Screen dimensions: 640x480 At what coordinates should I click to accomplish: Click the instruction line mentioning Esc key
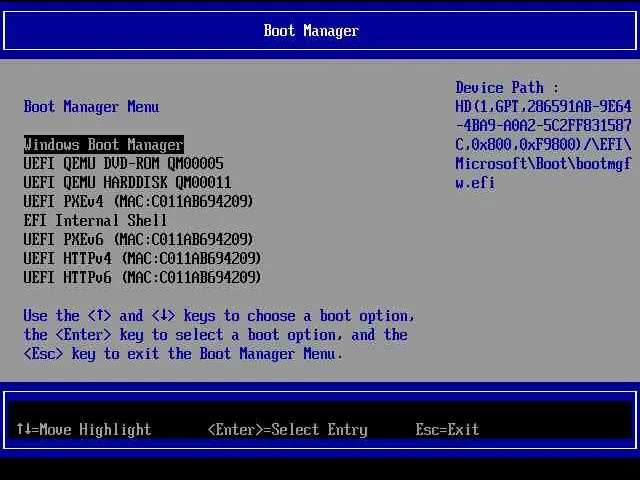(182, 354)
